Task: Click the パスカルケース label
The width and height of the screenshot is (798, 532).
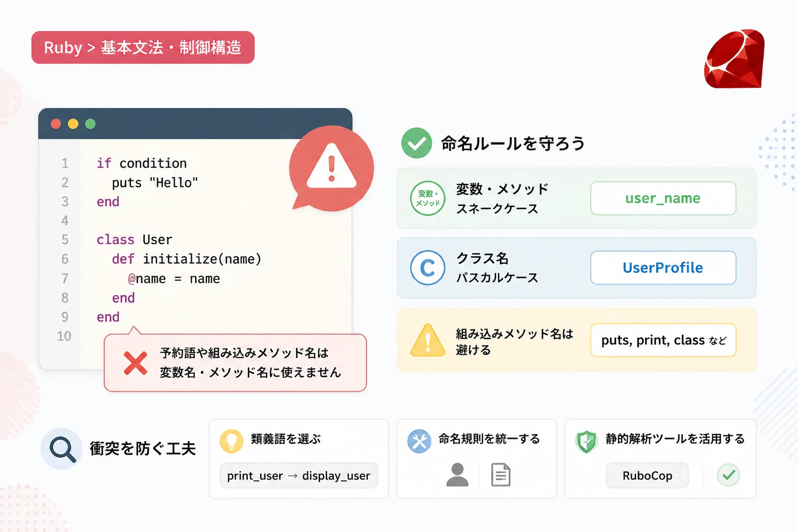Action: 497,278
